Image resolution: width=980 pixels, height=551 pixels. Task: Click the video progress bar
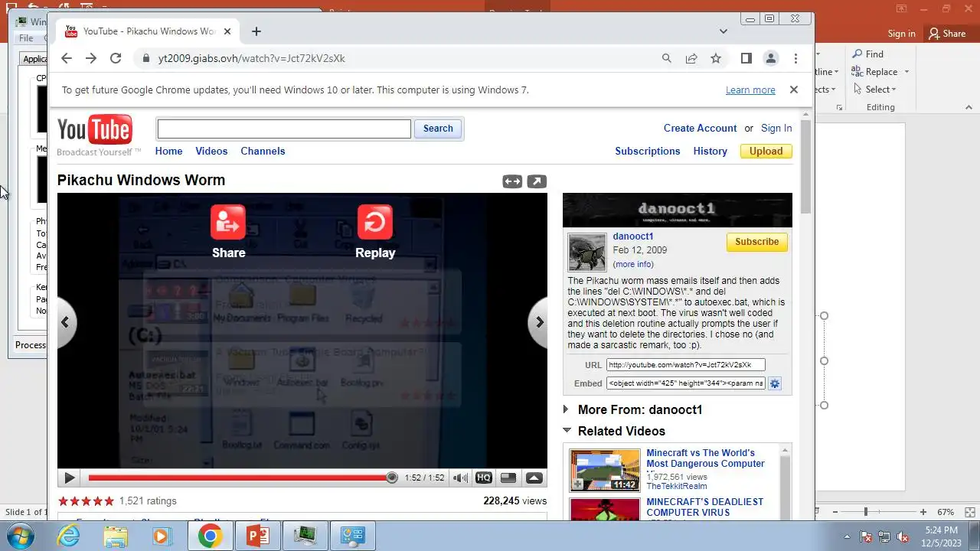pos(240,478)
